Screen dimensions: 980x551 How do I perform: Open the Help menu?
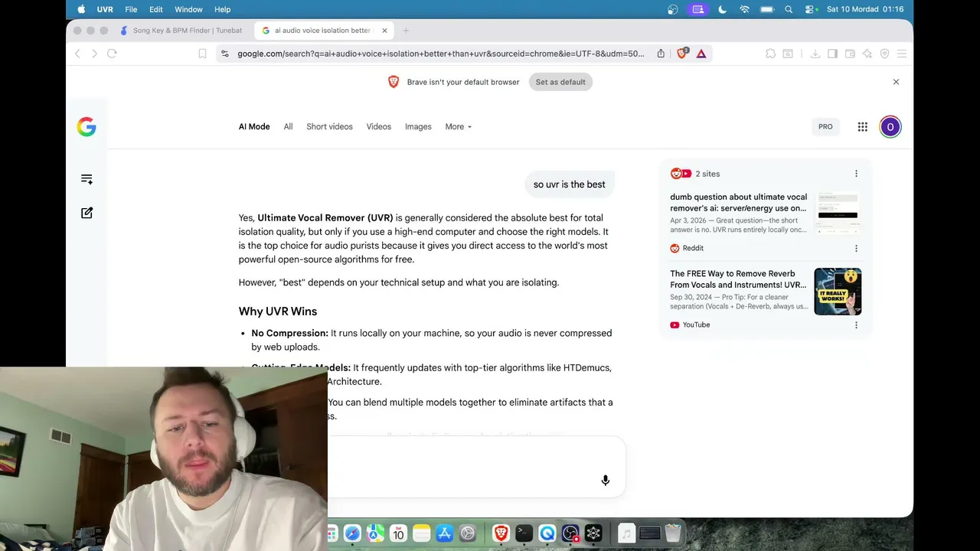click(x=223, y=9)
